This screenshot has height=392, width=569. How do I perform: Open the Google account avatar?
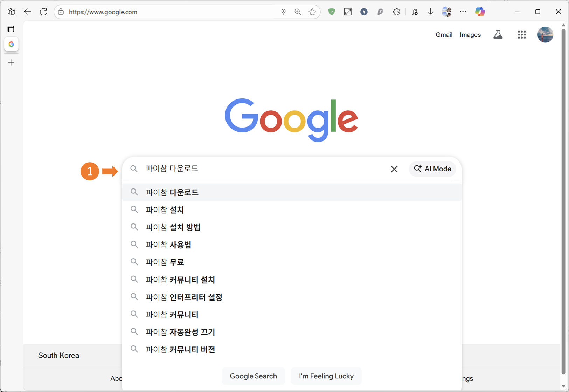coord(545,35)
